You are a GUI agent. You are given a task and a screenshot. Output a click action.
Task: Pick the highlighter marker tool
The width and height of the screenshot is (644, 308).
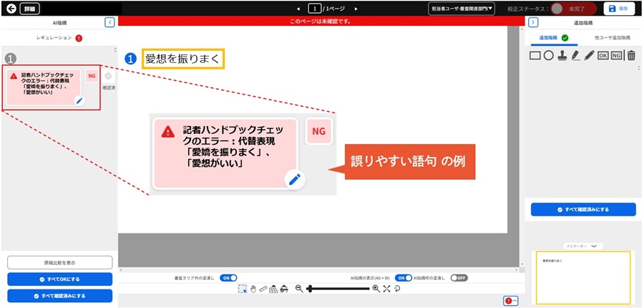click(576, 55)
